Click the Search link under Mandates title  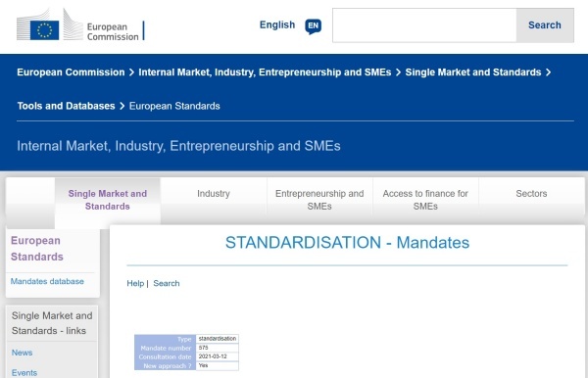tap(167, 283)
